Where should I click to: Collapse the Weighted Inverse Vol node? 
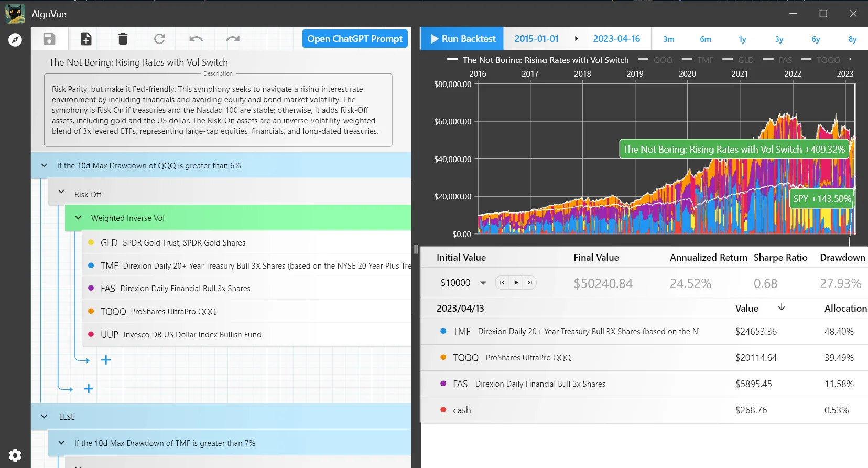click(x=78, y=218)
